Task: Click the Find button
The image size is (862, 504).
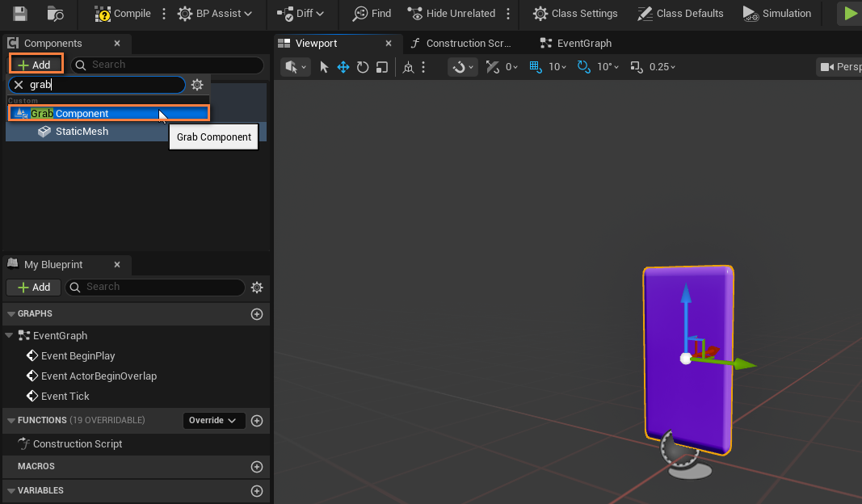Action: 372,13
